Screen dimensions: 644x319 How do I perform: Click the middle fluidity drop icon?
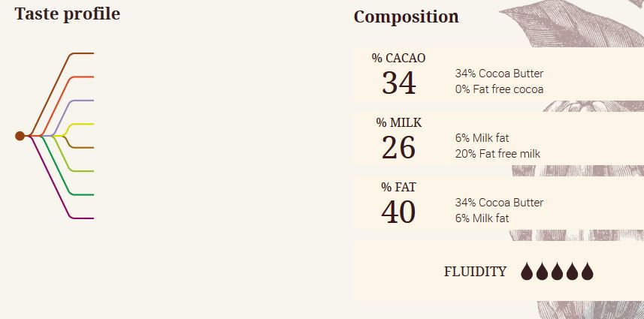click(557, 272)
